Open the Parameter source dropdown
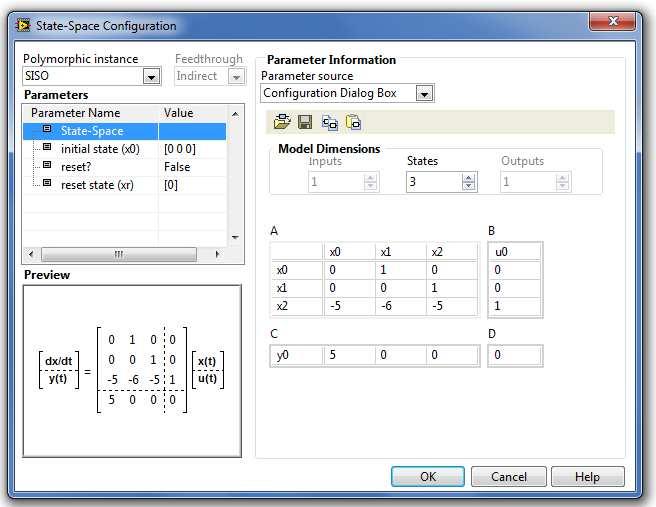Viewport: 656px width, 507px height. point(424,94)
